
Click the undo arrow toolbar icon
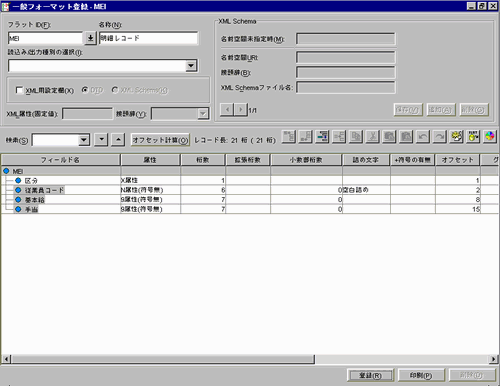(423, 137)
